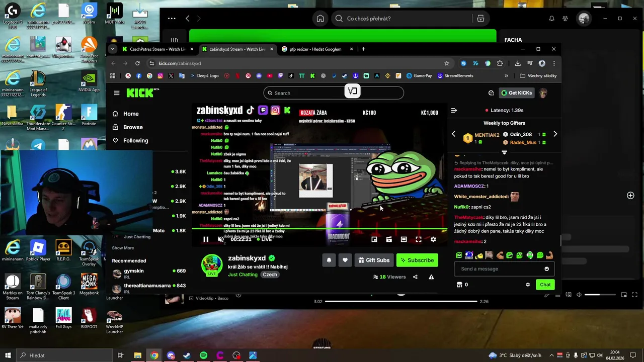Click Windows Start button
Viewport: 644px width, 362px height.
[x=8, y=355]
